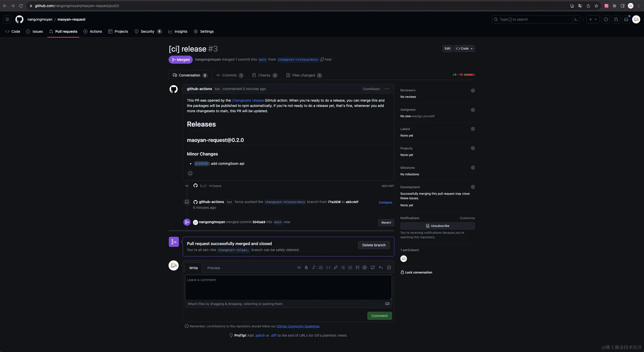Open the bot comment's three-dot menu
644x352 pixels.
[x=387, y=89]
